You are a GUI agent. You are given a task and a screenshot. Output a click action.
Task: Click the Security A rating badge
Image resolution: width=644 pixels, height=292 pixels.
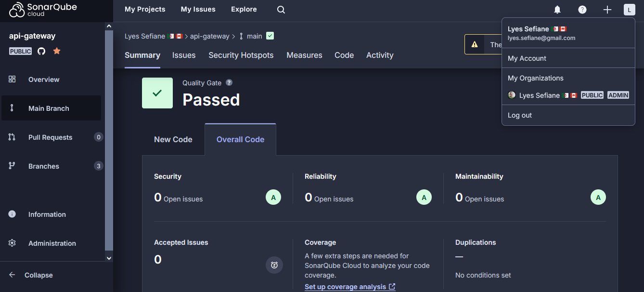[x=273, y=197]
